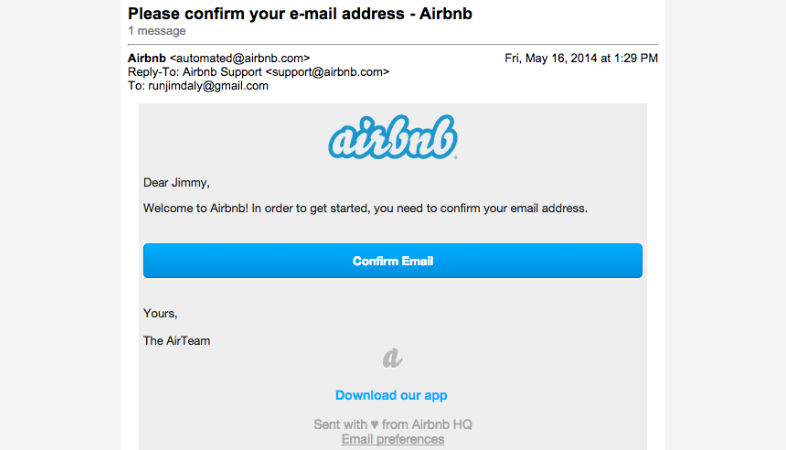Click the date Fri, May 16, 2014
Viewport: 786px width, 450px height.
[550, 58]
